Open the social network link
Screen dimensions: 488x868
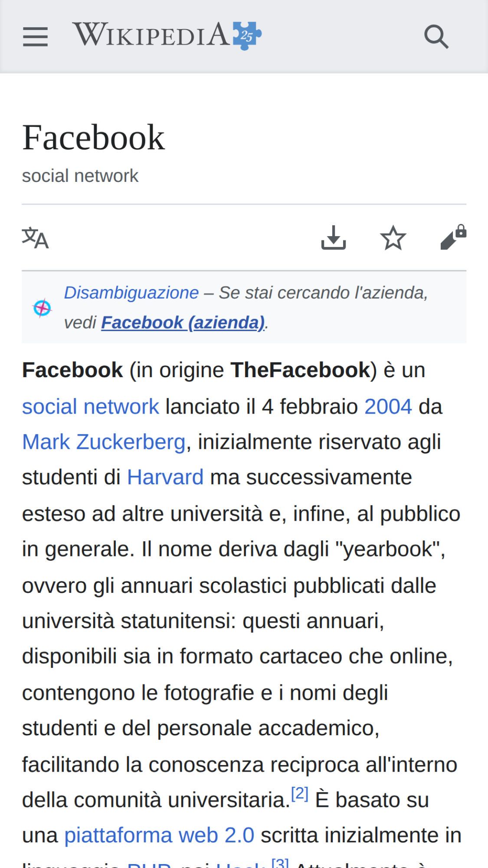91,407
